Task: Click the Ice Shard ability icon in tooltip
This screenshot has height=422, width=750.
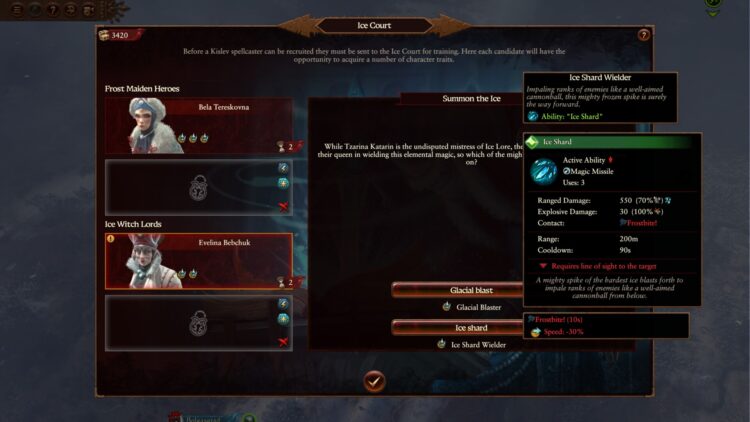Action: pos(544,171)
